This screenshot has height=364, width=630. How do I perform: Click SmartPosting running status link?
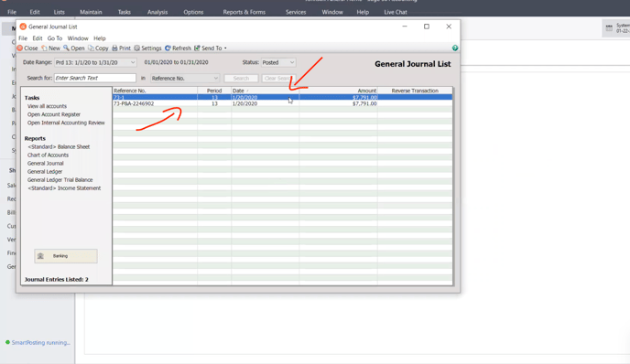(x=40, y=343)
